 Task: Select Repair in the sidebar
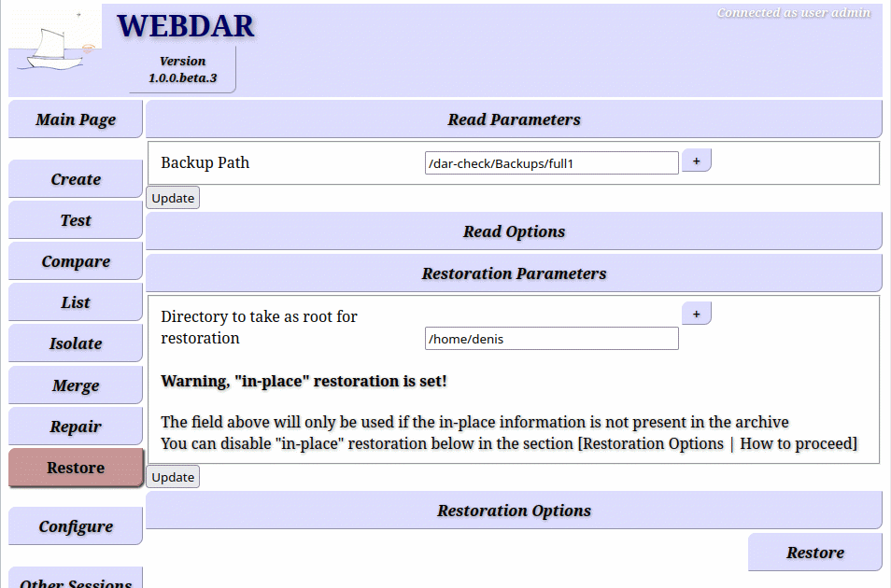[x=76, y=427]
